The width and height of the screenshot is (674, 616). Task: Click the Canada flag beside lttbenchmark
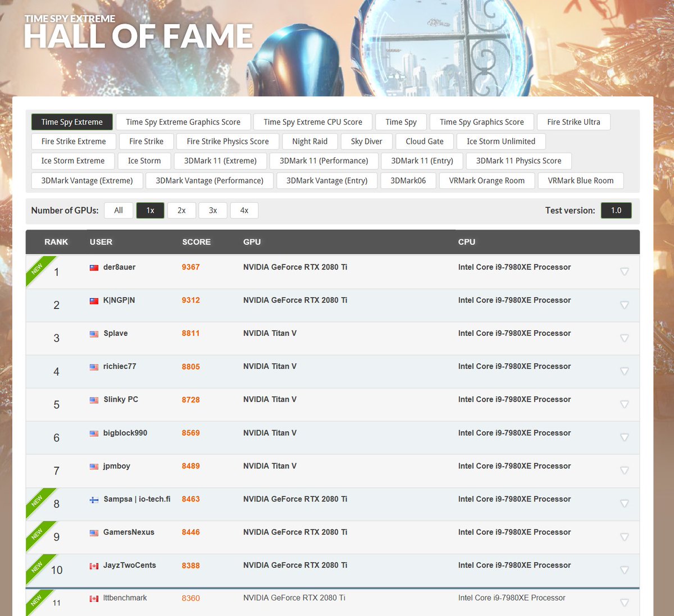[94, 599]
